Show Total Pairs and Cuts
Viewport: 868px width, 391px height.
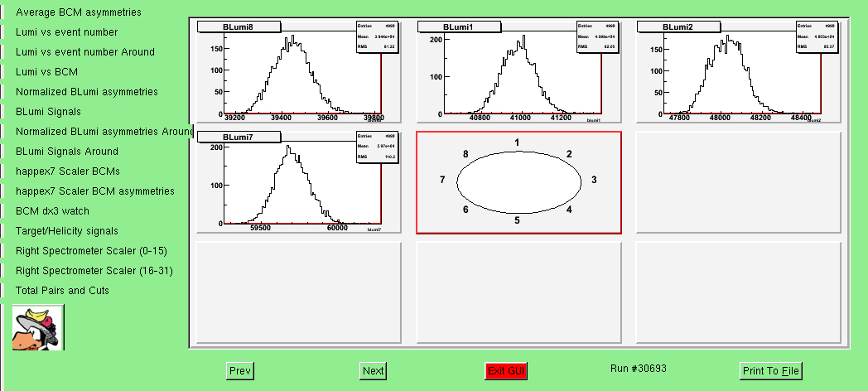(62, 292)
